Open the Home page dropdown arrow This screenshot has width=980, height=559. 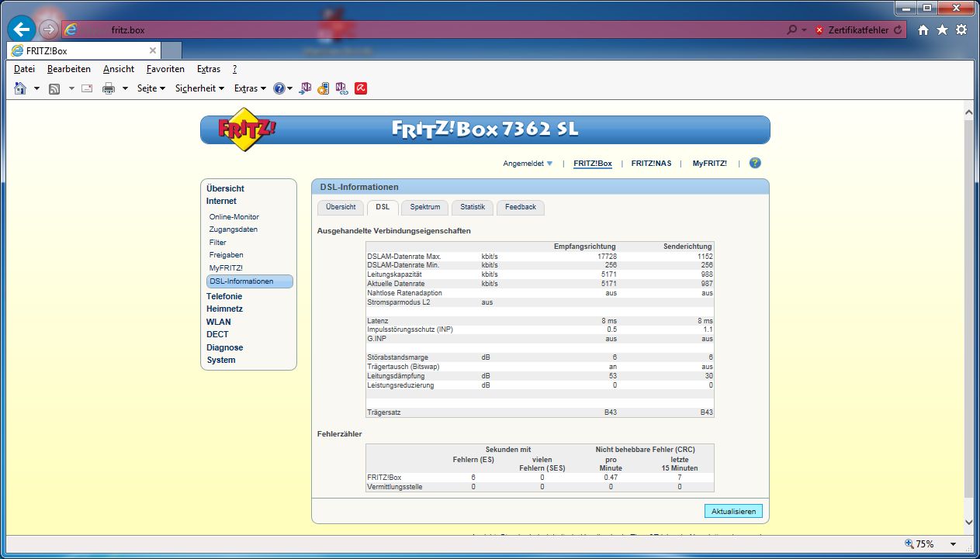point(36,88)
